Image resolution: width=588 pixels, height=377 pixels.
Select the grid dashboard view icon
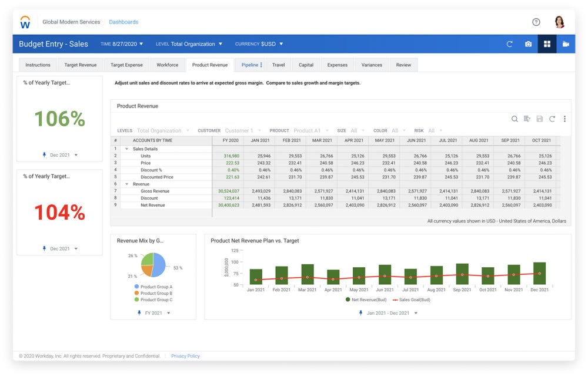pyautogui.click(x=547, y=44)
